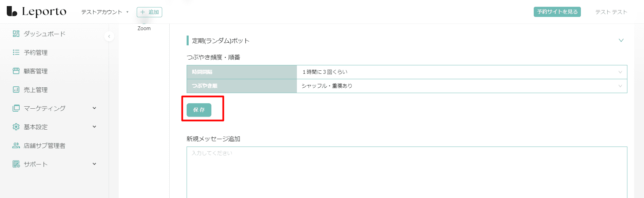Click the 追加 add button
The width and height of the screenshot is (644, 198).
149,12
